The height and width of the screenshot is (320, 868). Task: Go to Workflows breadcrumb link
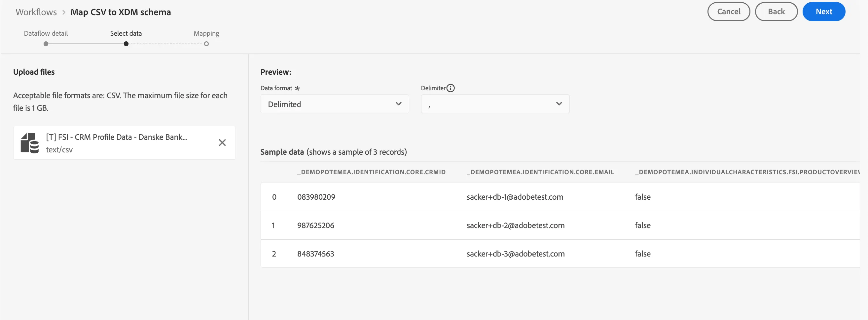point(36,12)
